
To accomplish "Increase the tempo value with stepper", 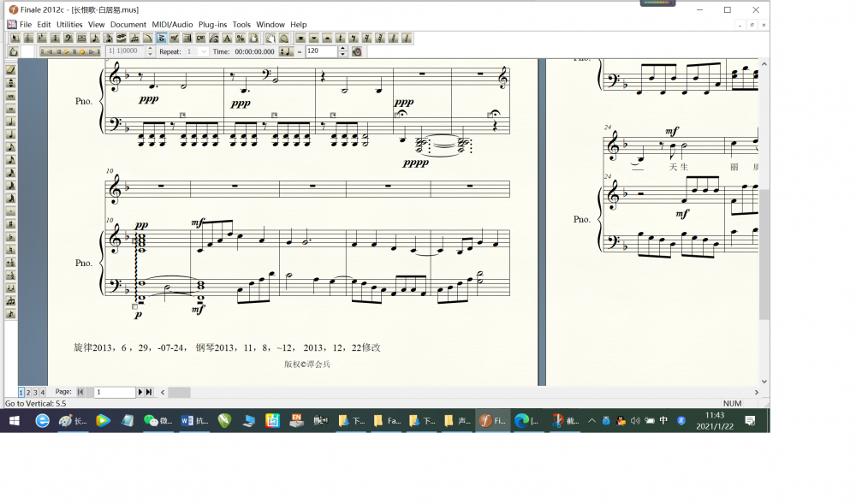I will click(x=343, y=49).
